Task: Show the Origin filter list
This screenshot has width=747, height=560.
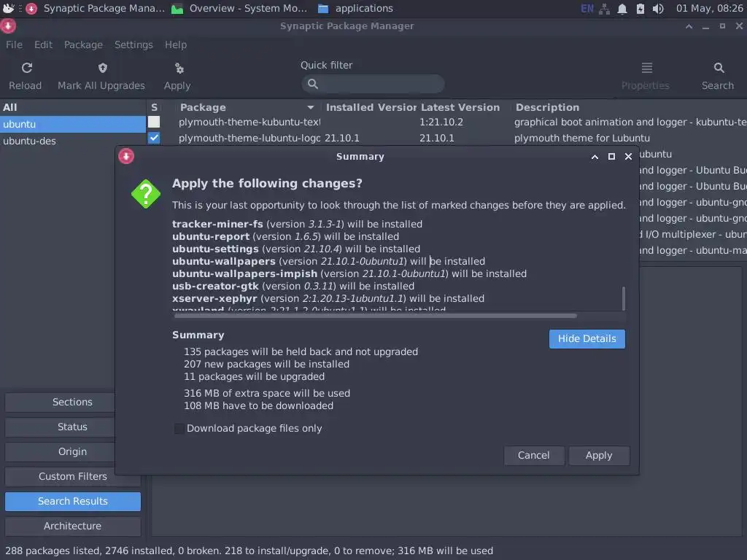Action: 72,452
